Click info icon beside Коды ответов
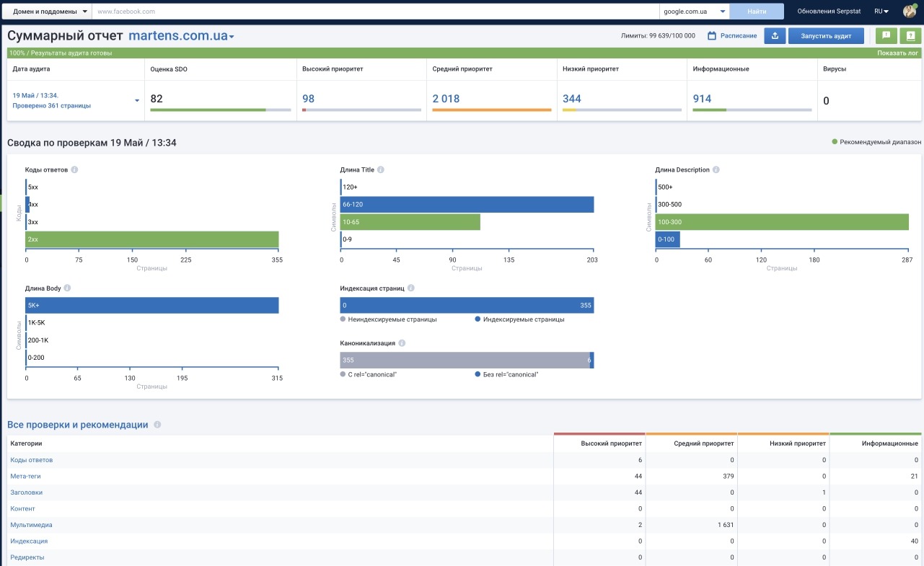Screen dimensions: 924x566 point(75,170)
